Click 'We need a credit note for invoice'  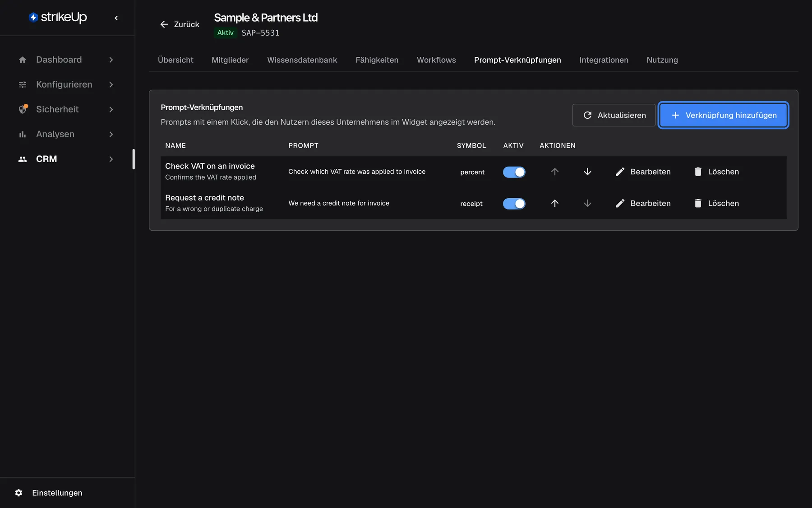point(339,203)
